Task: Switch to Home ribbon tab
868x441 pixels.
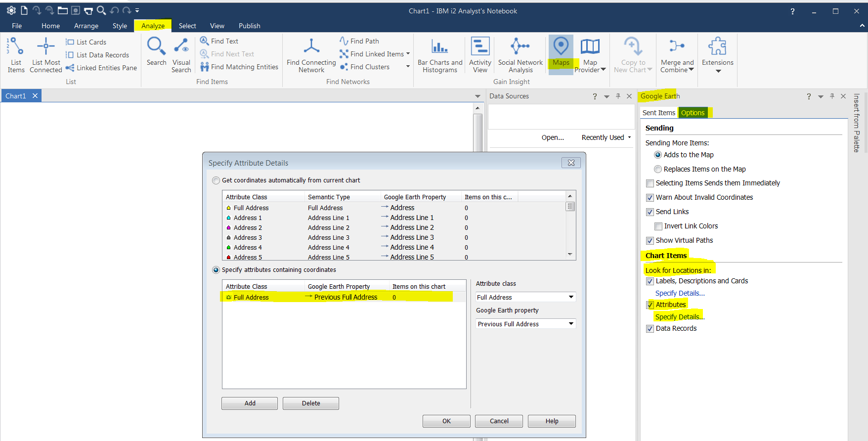Action: tap(50, 26)
